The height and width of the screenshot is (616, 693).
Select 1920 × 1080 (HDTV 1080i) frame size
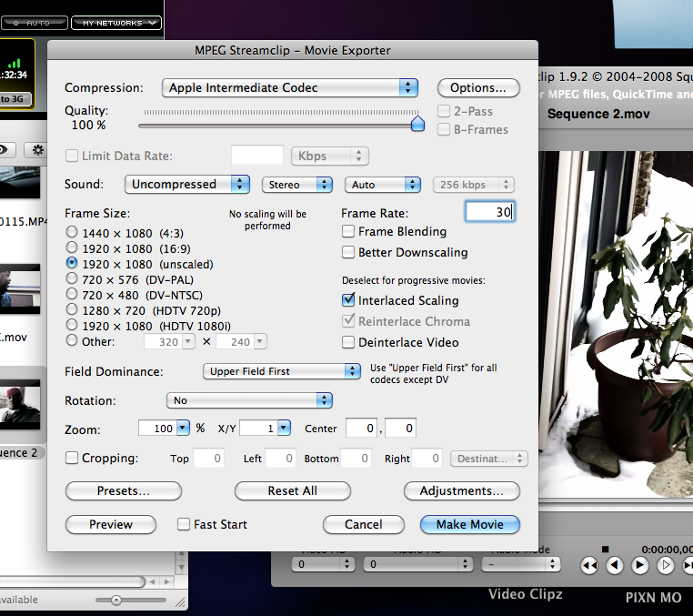tap(72, 325)
